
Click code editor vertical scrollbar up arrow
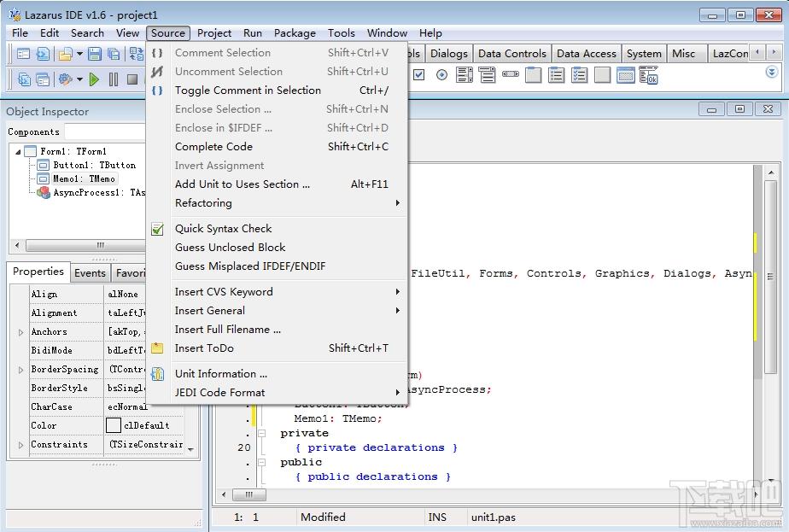tap(771, 172)
